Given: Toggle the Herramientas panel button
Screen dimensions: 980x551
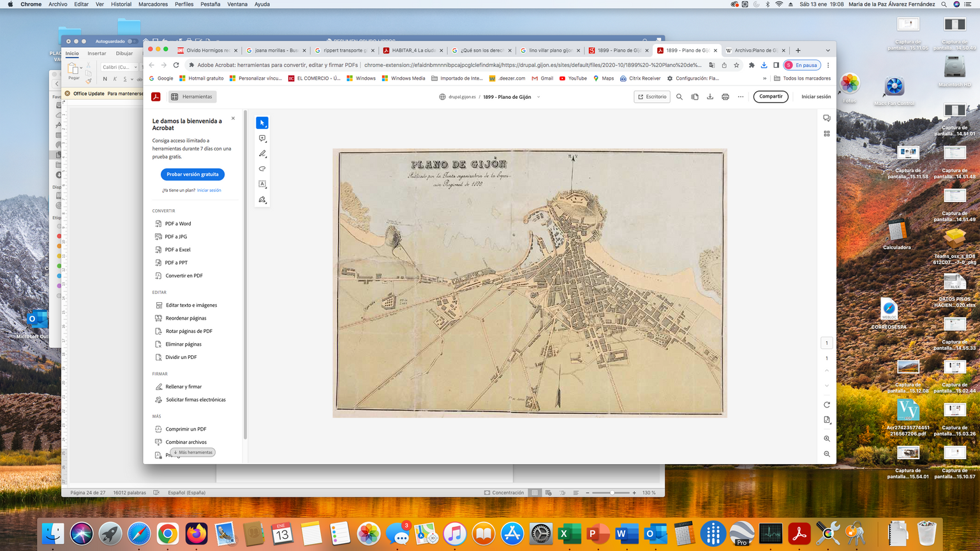Looking at the screenshot, I should pos(191,97).
